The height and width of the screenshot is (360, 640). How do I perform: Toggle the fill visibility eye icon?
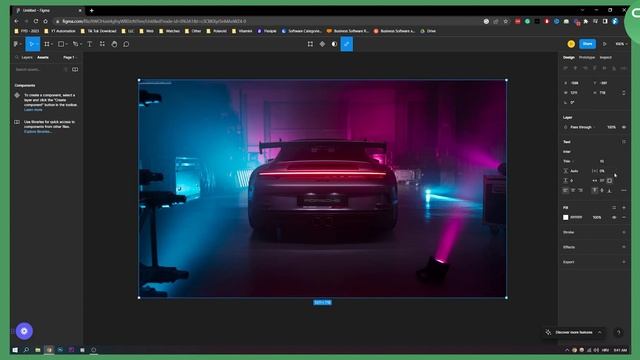point(614,218)
